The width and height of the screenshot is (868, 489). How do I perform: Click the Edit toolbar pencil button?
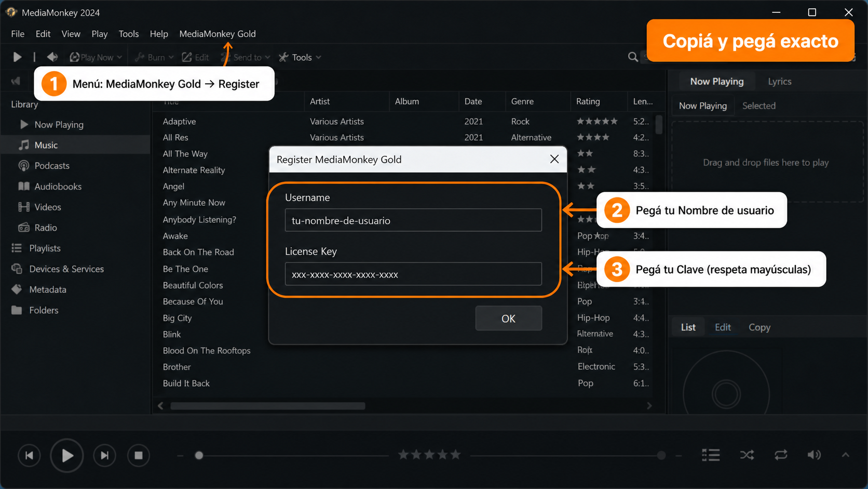[x=195, y=57]
